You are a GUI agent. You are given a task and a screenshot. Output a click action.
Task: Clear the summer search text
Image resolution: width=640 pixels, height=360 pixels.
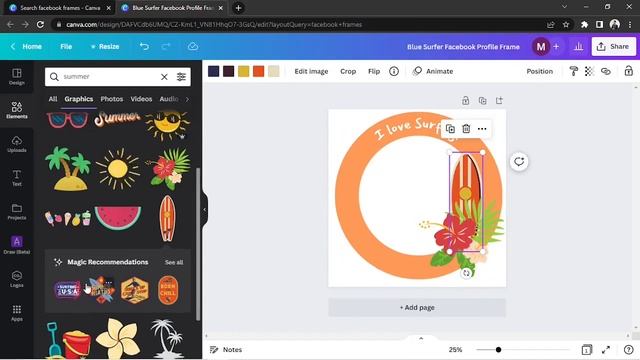pos(164,77)
